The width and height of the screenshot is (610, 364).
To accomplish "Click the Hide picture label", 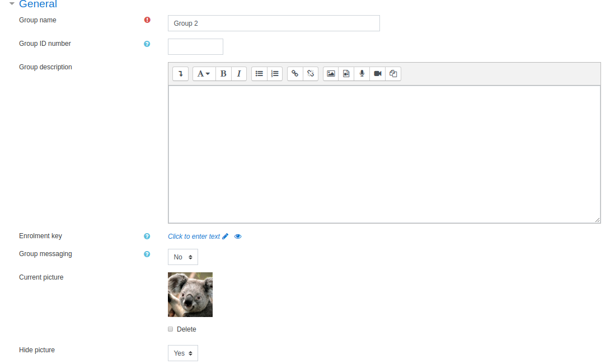I will click(37, 350).
